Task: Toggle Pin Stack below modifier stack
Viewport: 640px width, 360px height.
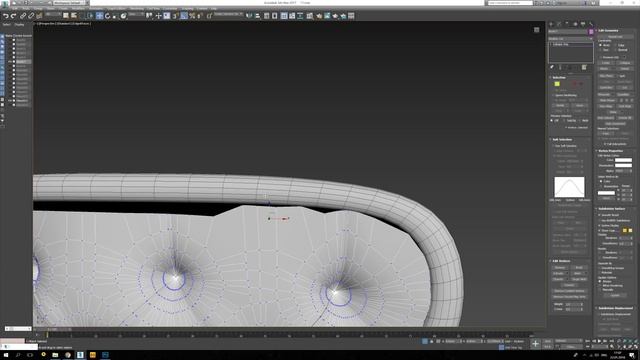Action: [x=552, y=67]
